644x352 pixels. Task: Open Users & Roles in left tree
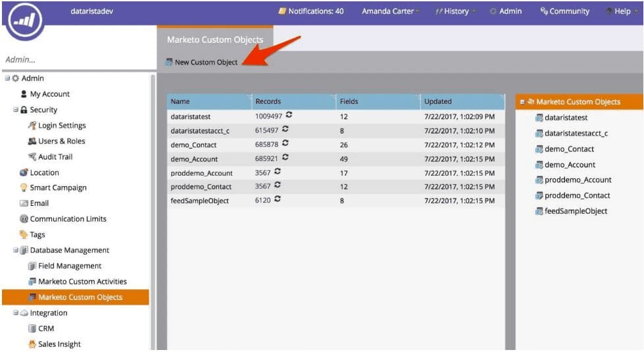click(62, 141)
